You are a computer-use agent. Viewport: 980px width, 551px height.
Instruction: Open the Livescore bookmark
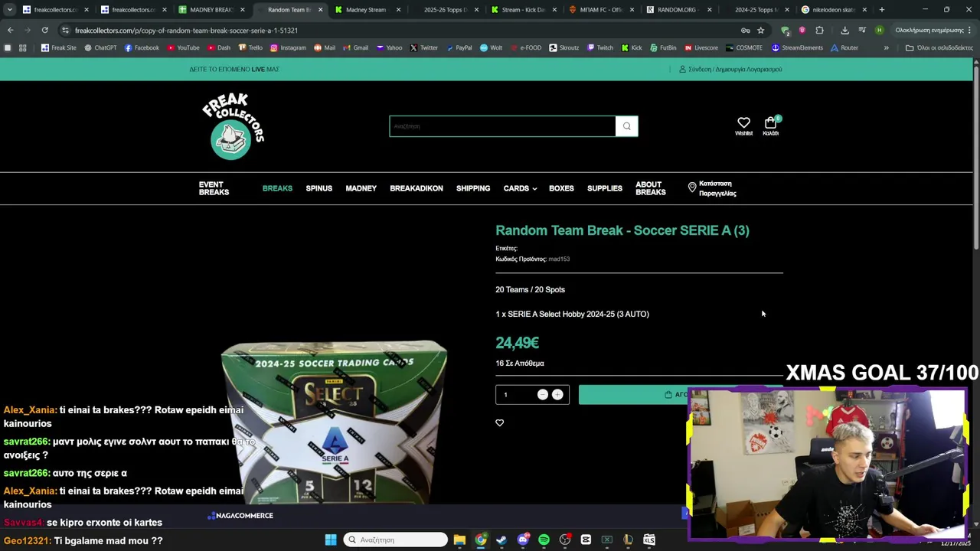click(x=701, y=47)
